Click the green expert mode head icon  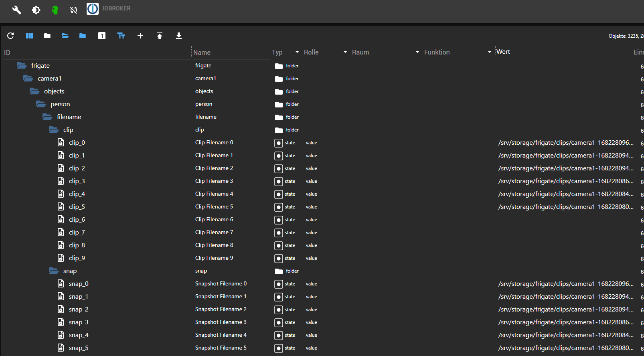click(x=55, y=10)
